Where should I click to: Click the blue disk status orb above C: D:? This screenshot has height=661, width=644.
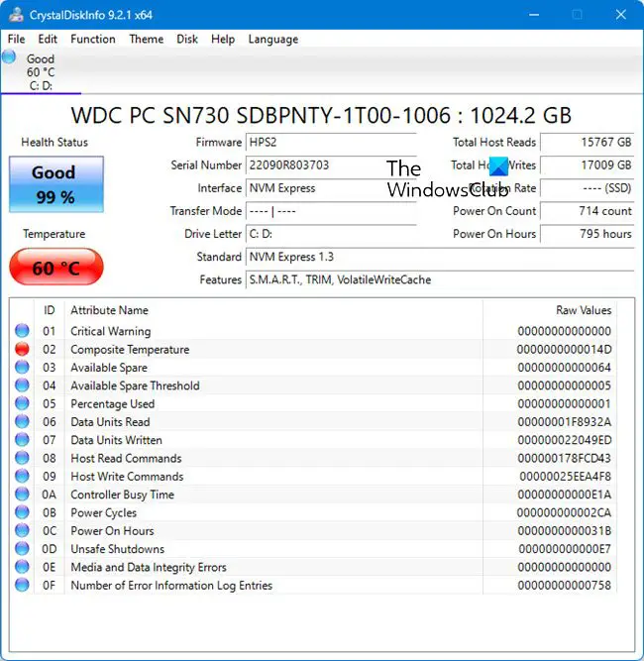click(x=9, y=56)
